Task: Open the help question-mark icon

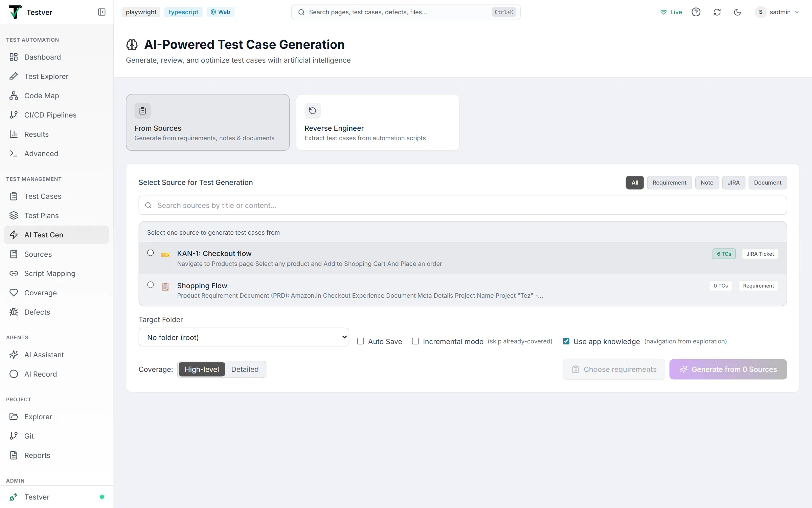Action: (696, 12)
